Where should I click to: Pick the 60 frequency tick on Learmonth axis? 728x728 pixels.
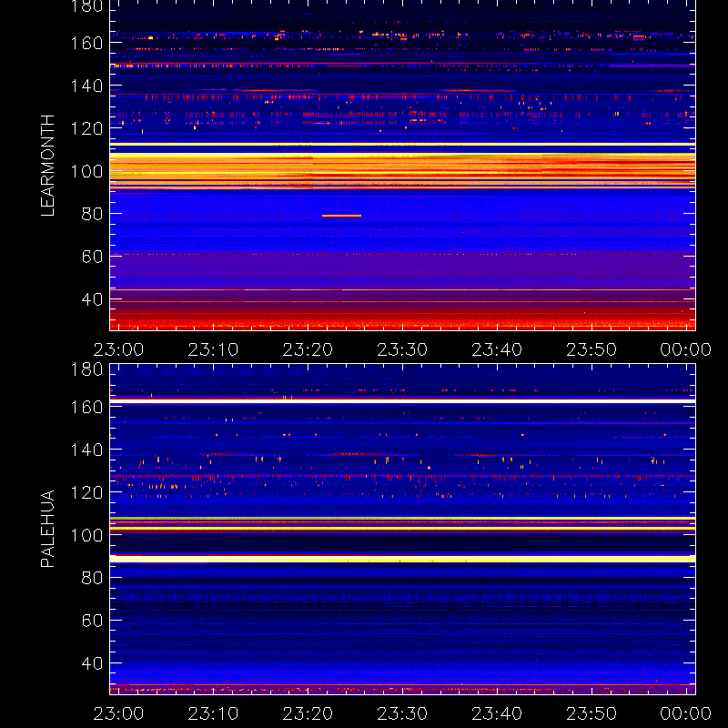[92, 257]
